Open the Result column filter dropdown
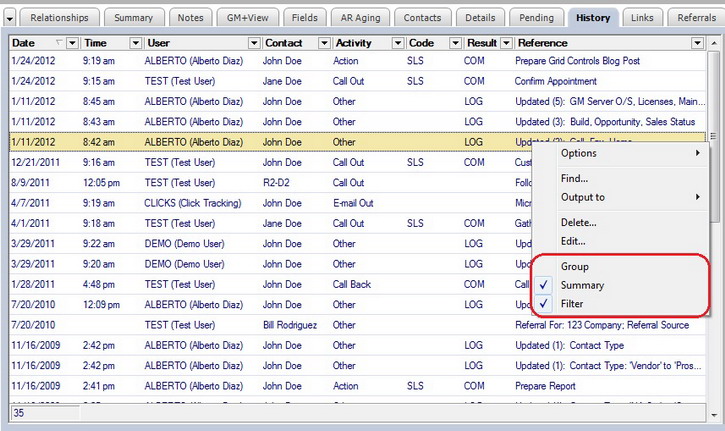 point(506,43)
